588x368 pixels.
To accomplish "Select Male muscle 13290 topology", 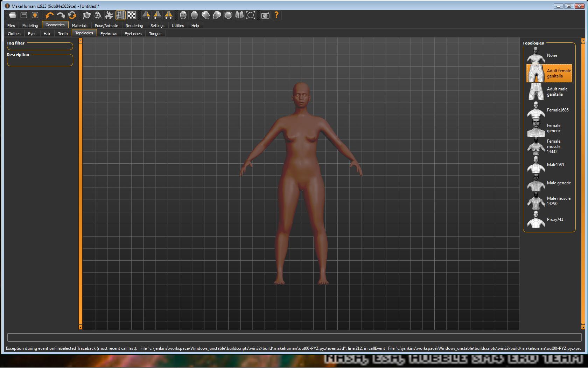I will point(549,201).
